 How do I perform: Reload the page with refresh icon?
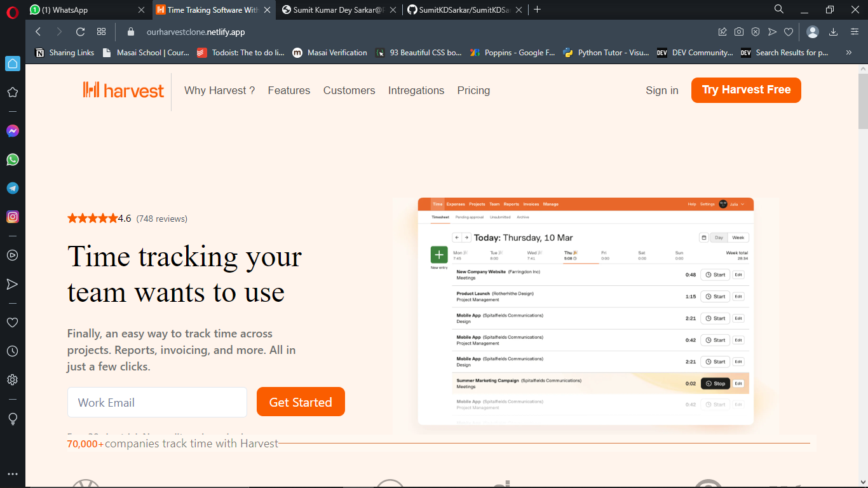pyautogui.click(x=80, y=32)
